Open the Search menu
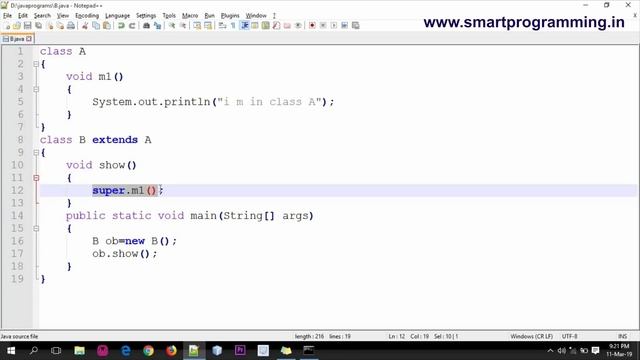The width and height of the screenshot is (640, 360). click(x=42, y=16)
